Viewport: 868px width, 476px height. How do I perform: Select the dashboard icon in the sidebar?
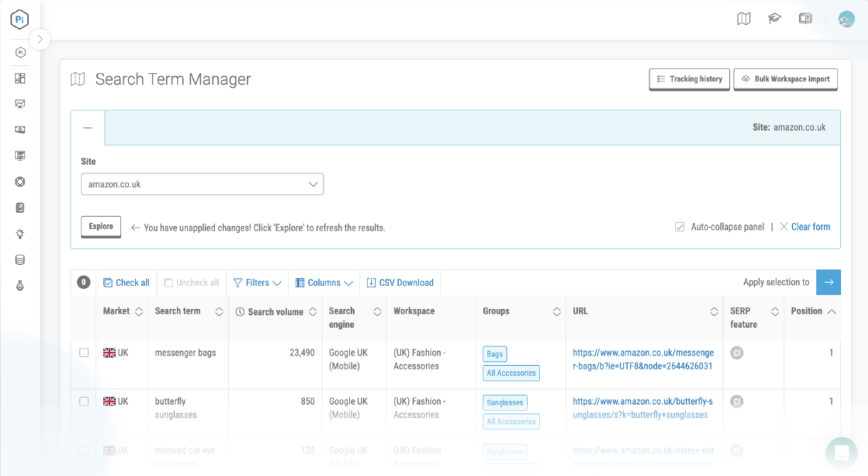pos(20,78)
